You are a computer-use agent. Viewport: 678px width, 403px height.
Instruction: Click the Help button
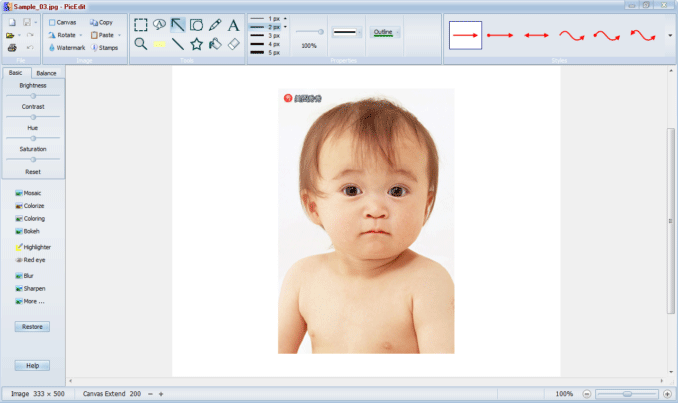click(32, 365)
